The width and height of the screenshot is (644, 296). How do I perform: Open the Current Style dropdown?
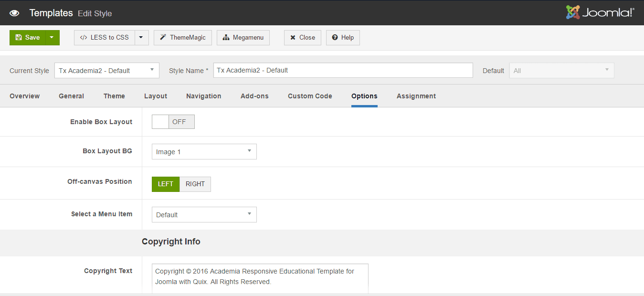[x=106, y=70]
